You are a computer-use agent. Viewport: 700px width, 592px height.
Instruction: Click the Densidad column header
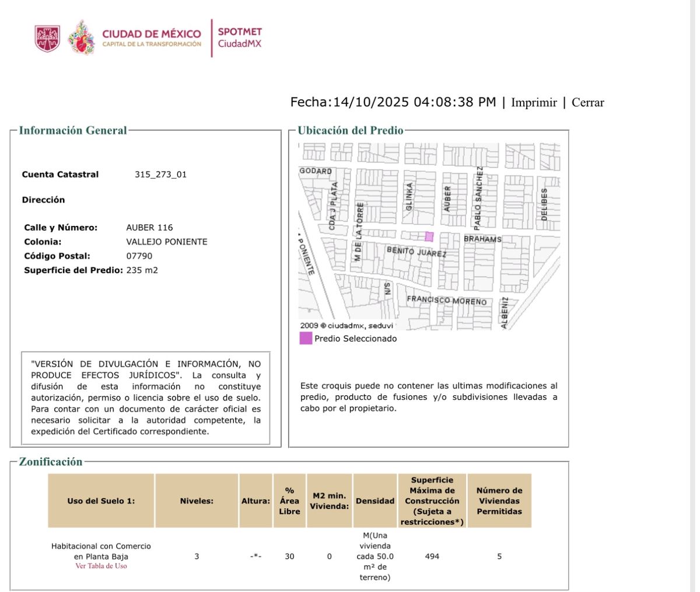tap(375, 501)
